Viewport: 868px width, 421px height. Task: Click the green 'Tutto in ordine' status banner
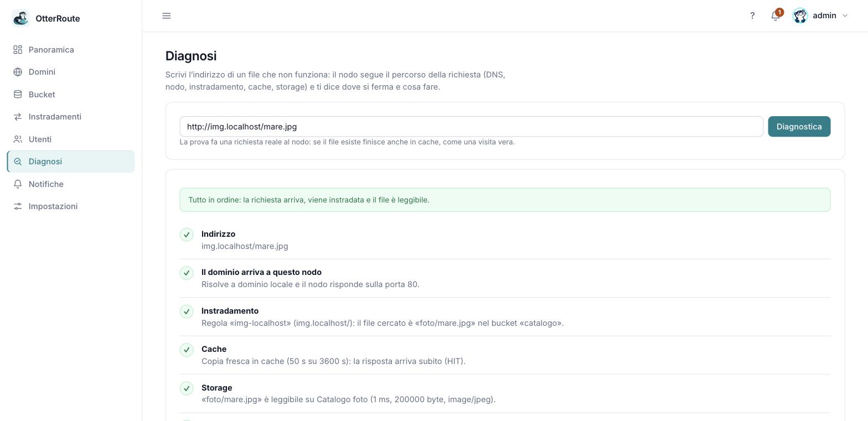click(505, 200)
